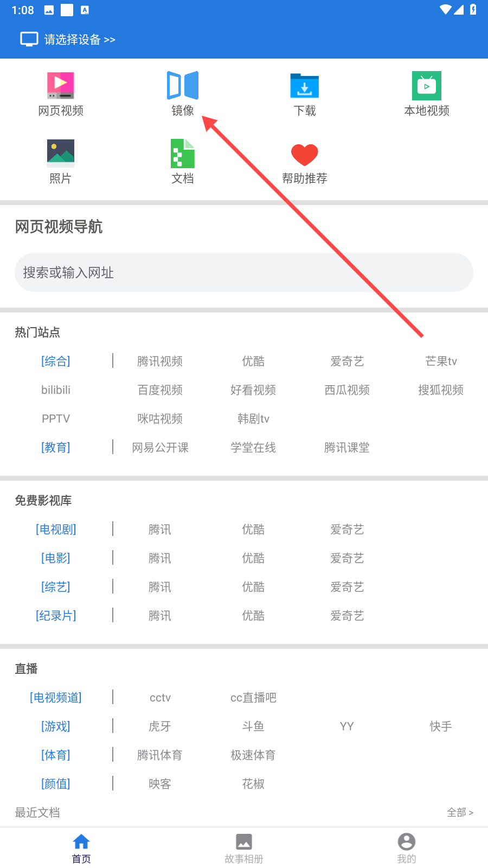The image size is (488, 868).
Task: Select the [综合] category under 热门站点
Action: click(x=56, y=361)
